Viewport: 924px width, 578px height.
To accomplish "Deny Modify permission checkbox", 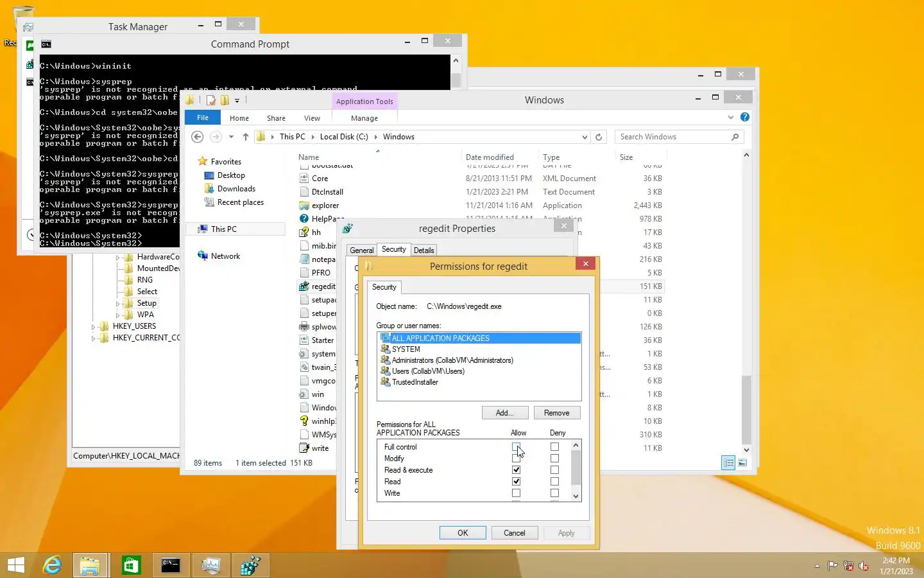I will pos(554,459).
